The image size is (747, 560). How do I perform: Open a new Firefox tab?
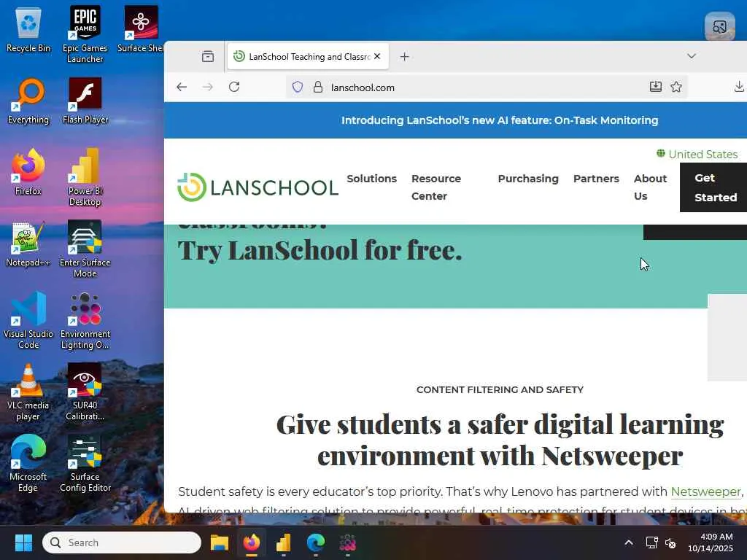tap(404, 57)
